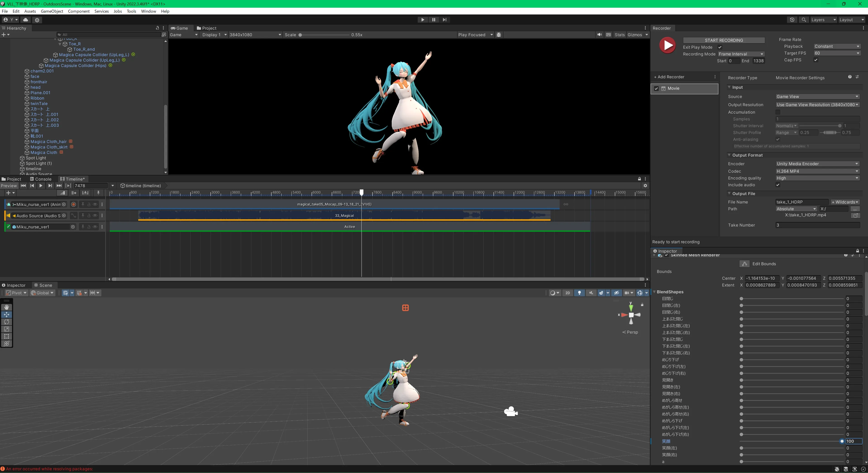
Task: Disable Include audio checkbox
Action: point(778,185)
